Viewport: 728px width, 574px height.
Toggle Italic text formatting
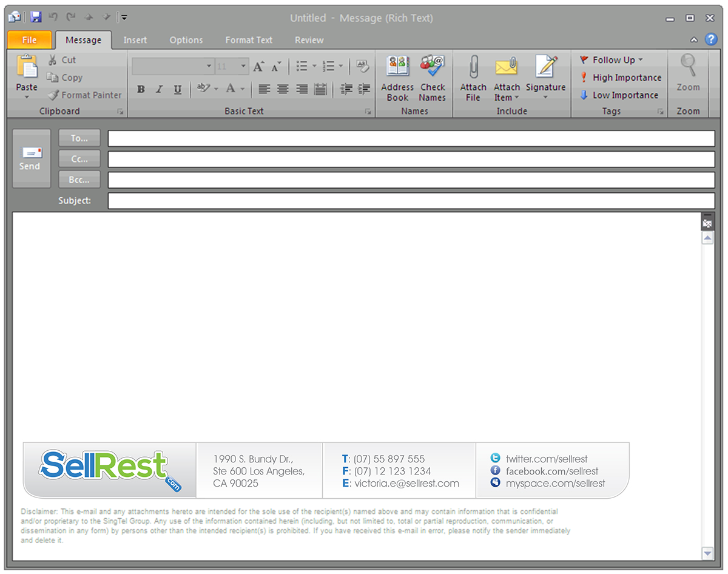tap(159, 90)
